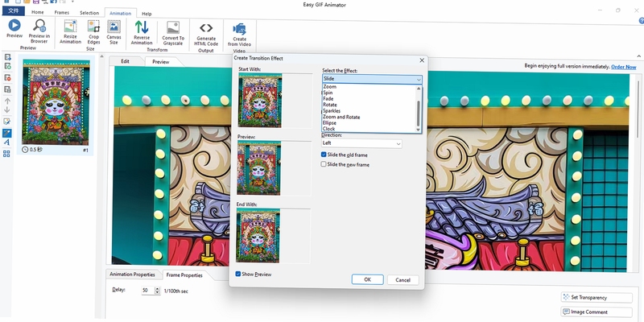The image size is (644, 322).
Task: Switch to the Selection ribbon tab
Action: 89,13
